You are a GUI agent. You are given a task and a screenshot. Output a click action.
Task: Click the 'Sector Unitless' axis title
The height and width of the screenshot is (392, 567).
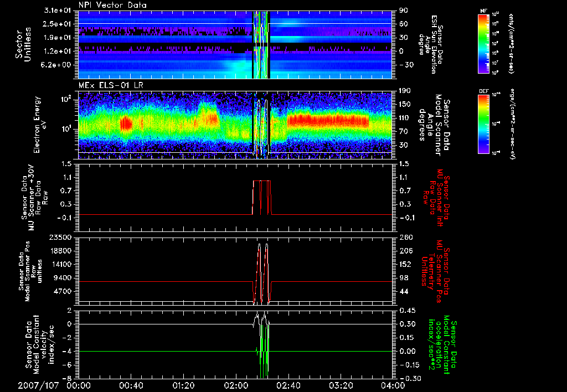[23, 44]
